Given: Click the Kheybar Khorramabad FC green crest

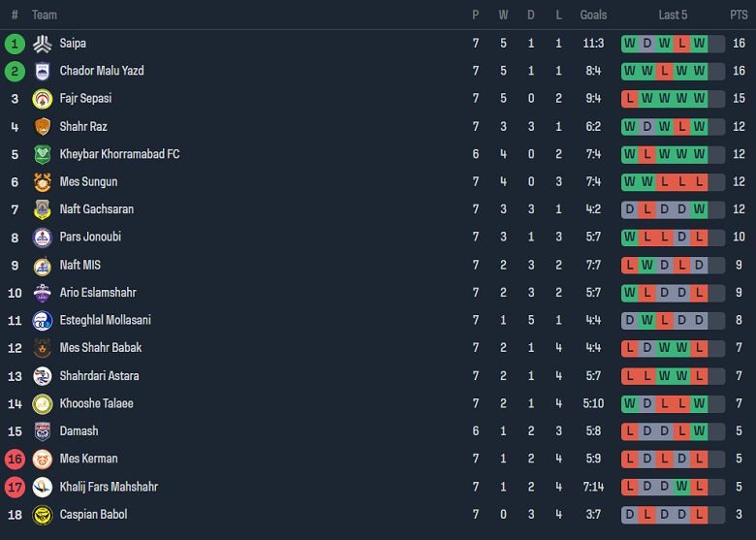Looking at the screenshot, I should 42,154.
